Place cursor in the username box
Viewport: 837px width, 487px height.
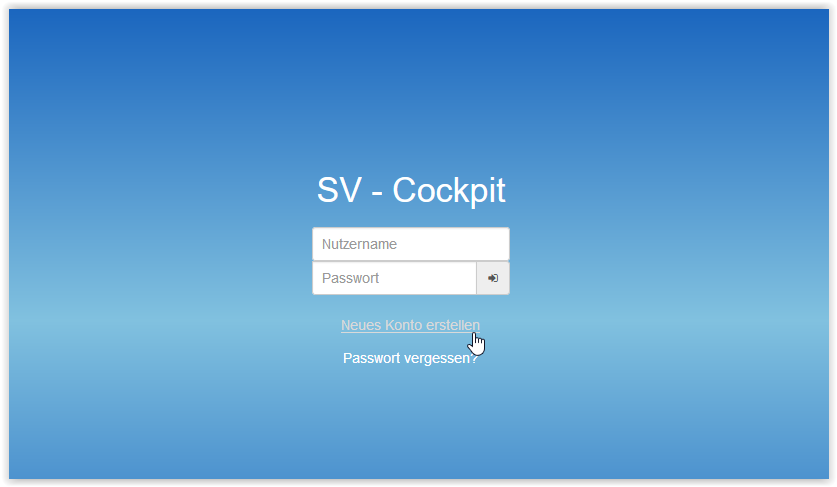[x=411, y=244]
